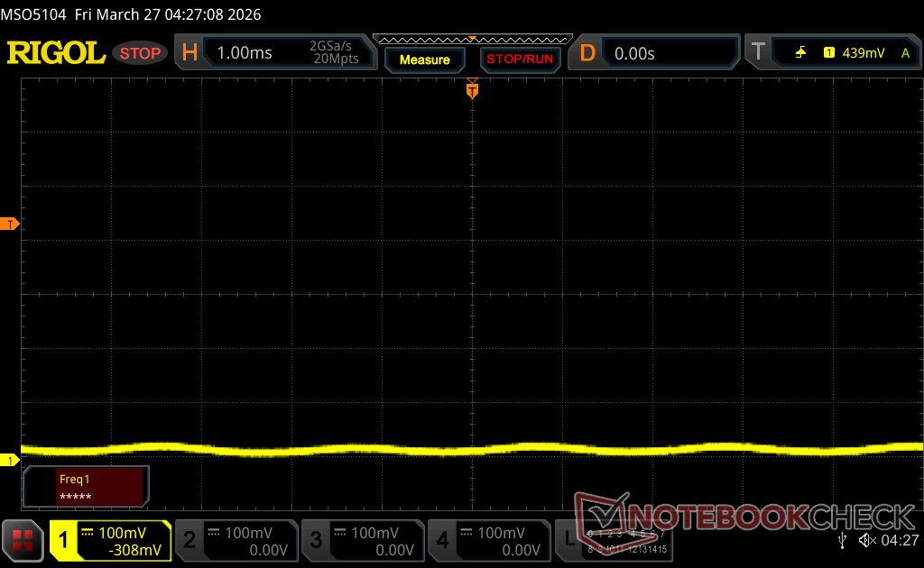Open the delay D 0.00s settings
Viewport: 924px width, 568px height.
click(x=657, y=53)
